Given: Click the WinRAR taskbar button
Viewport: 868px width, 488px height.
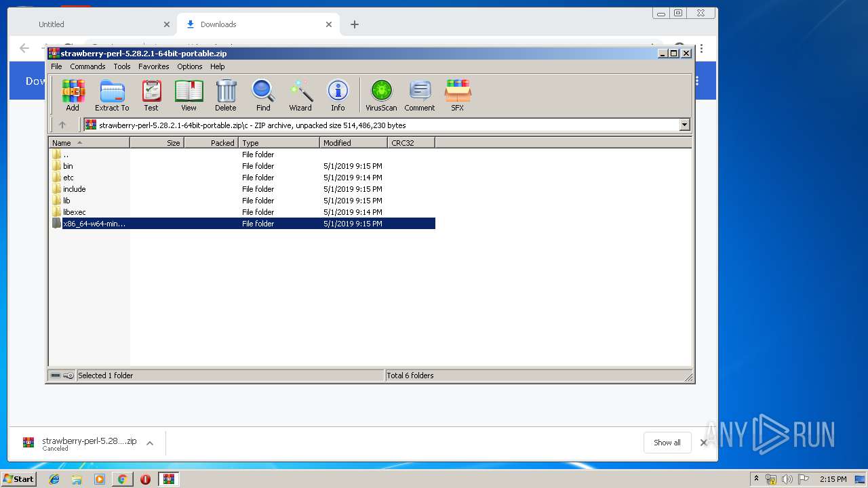Looking at the screenshot, I should [169, 479].
